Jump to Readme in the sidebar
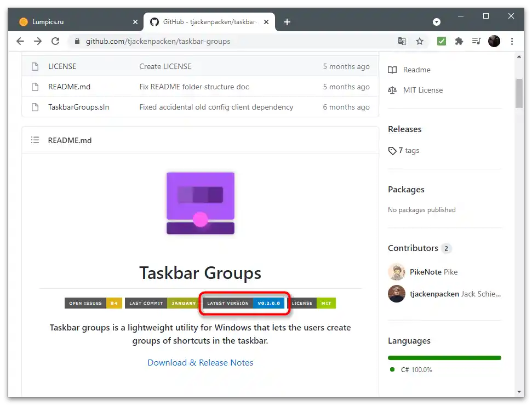The image size is (532, 405). click(x=416, y=70)
